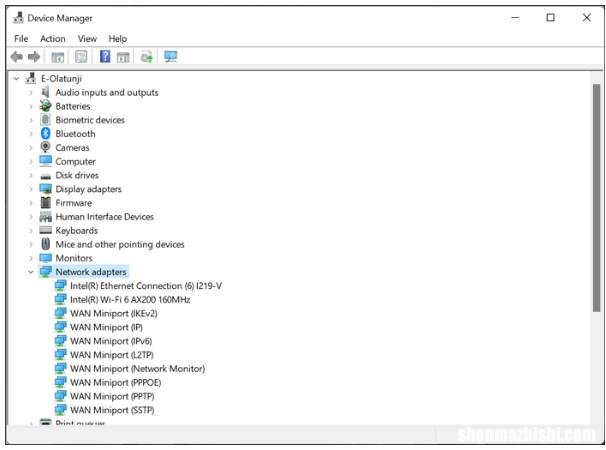606x450 pixels.
Task: Expand the Keyboards category
Action: coord(31,230)
